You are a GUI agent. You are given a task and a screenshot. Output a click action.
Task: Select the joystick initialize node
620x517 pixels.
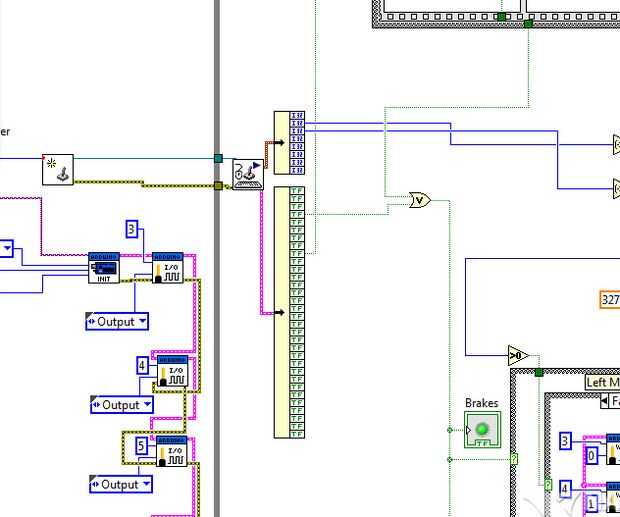point(58,170)
